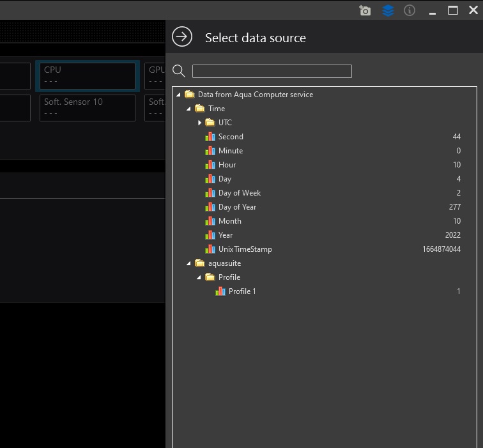Viewport: 483px width, 448px height.
Task: Collapse the Profile folder arrow
Action: coord(199,277)
